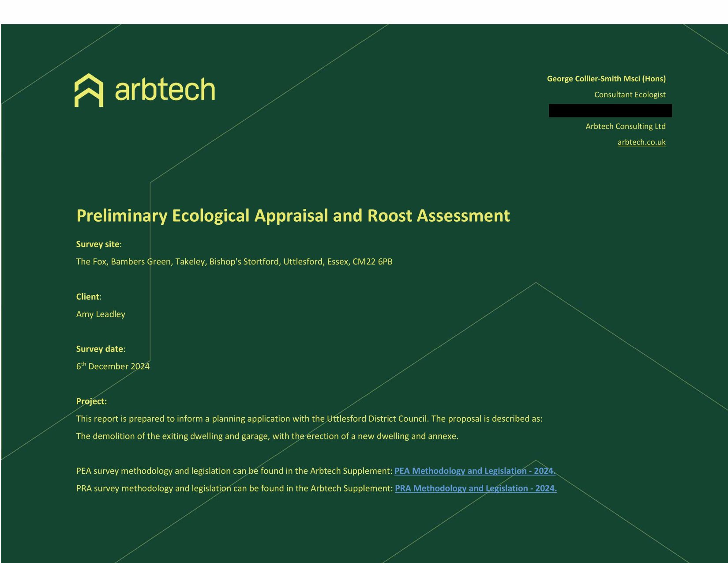728x563 pixels.
Task: Click the black redacted bar
Action: click(x=610, y=110)
